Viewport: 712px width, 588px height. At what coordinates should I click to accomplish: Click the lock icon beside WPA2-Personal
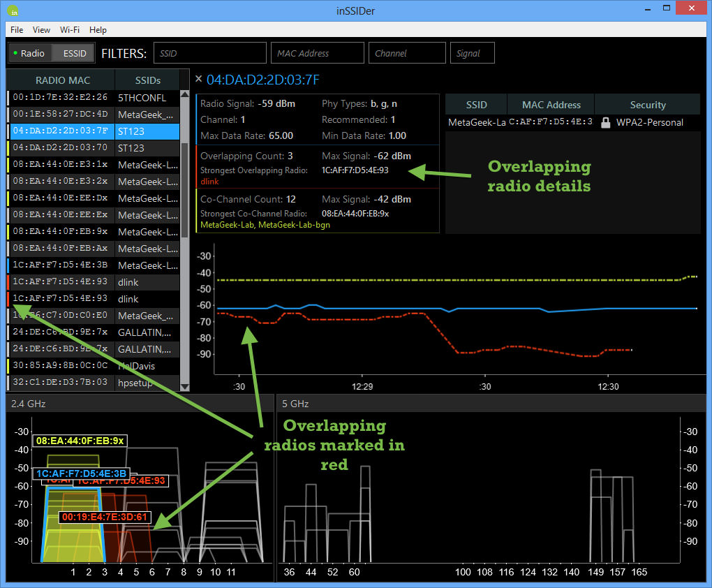(x=605, y=123)
